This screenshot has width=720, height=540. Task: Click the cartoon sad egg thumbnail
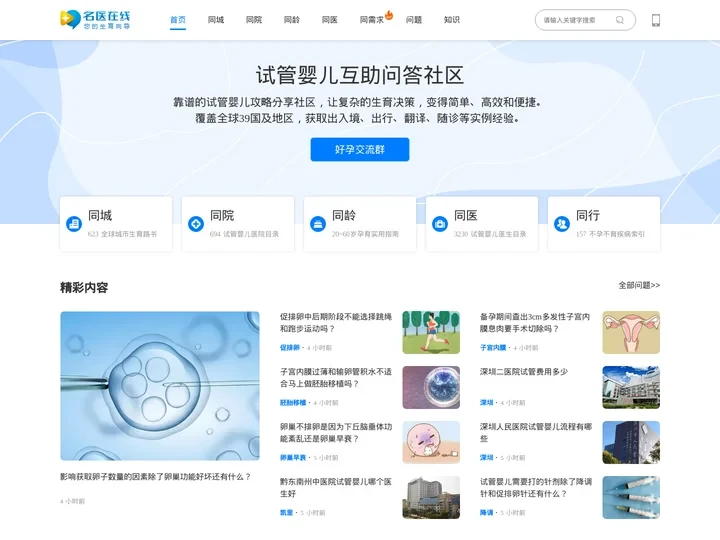pyautogui.click(x=431, y=442)
